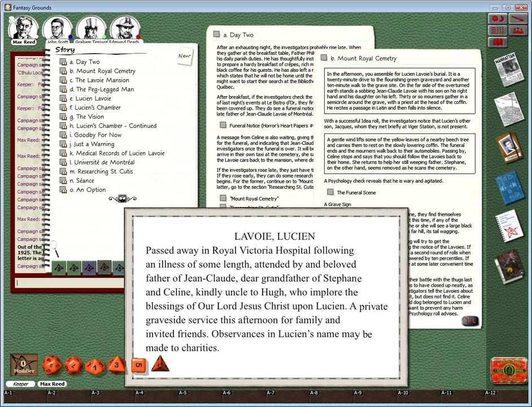This screenshot has width=532, height=407.
Task: Select the d10 die showing 1
Action: click(x=95, y=366)
